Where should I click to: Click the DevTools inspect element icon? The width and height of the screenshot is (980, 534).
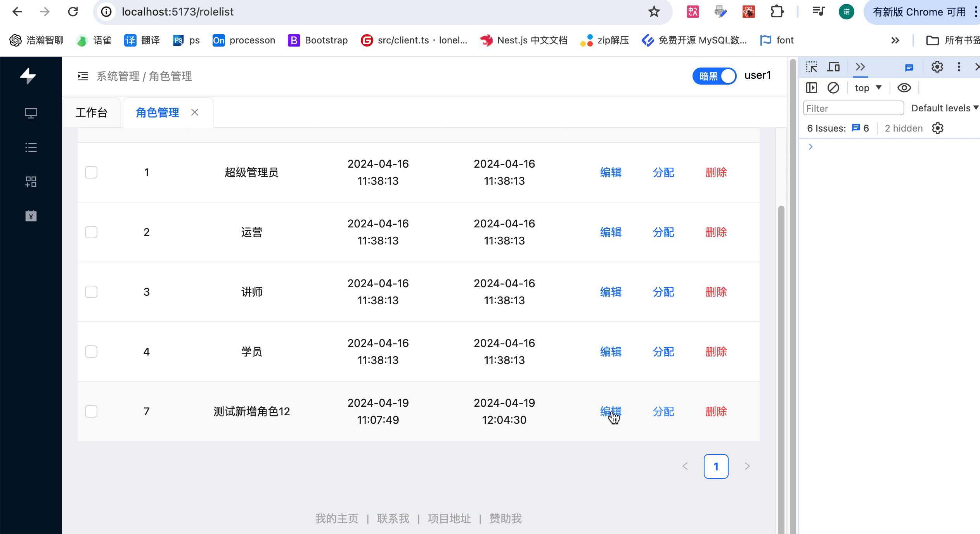click(811, 67)
